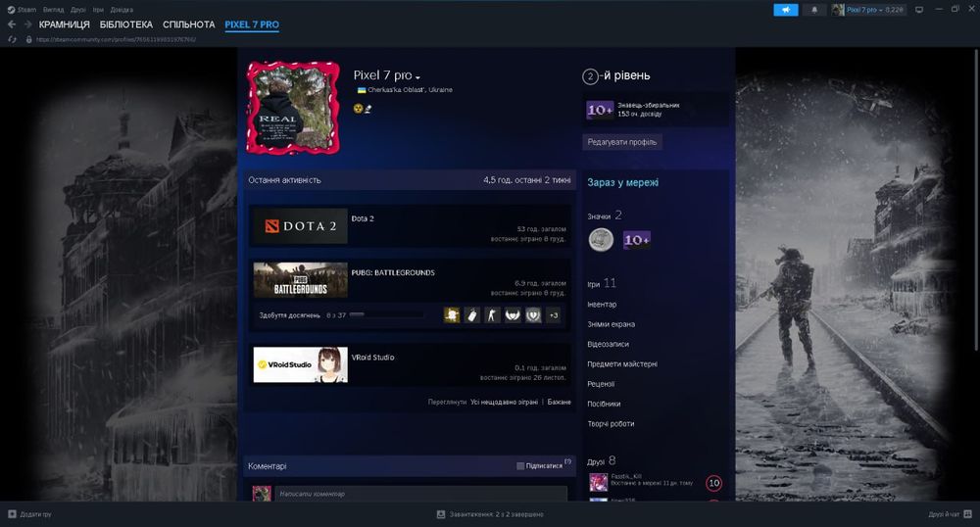
Task: Click the VRoid Studio banner image
Action: (300, 364)
